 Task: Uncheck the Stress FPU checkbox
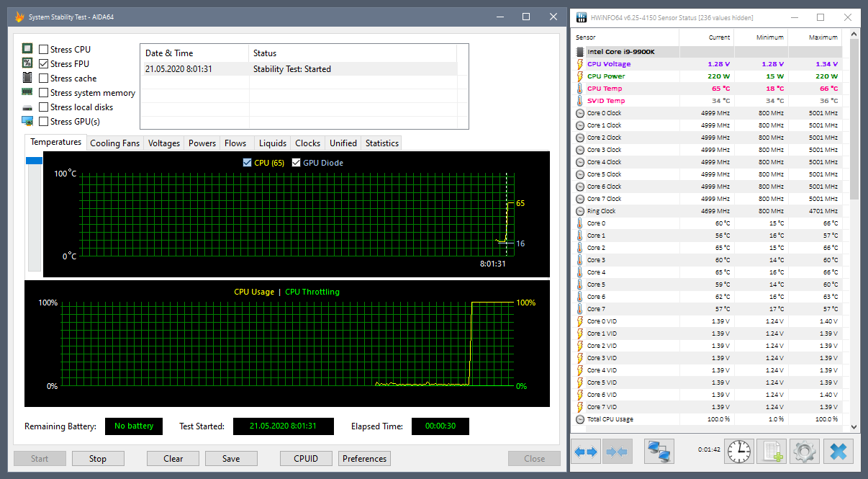[44, 64]
